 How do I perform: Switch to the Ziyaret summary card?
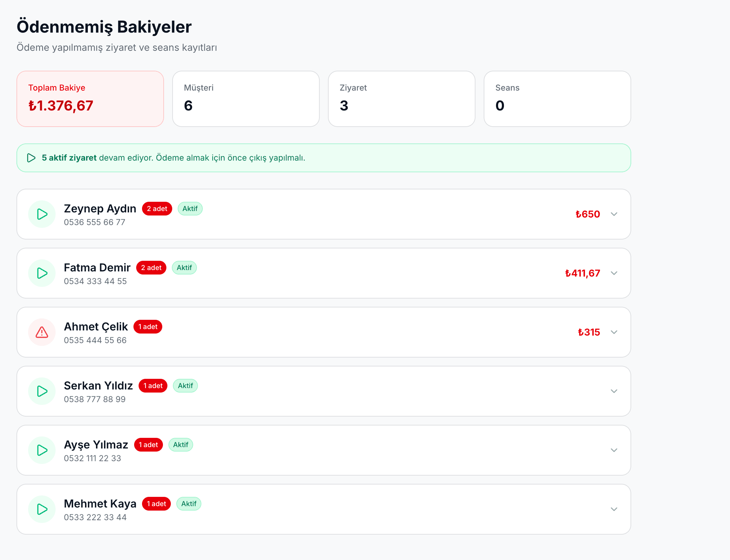401,98
